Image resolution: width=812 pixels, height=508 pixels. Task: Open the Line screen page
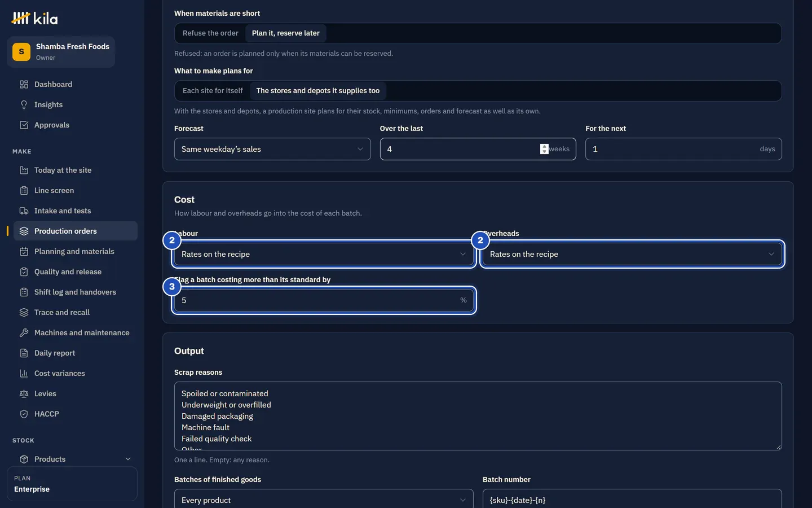tap(76, 191)
